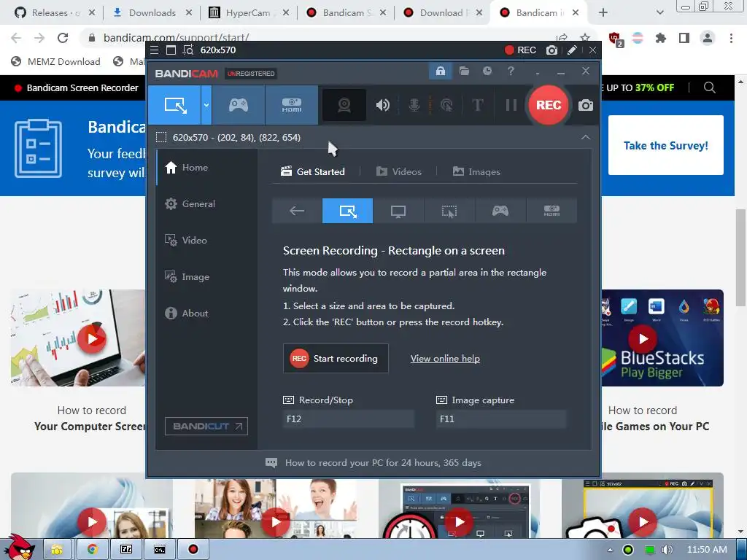Click the pause recording icon
The height and width of the screenshot is (560, 747).
[511, 105]
